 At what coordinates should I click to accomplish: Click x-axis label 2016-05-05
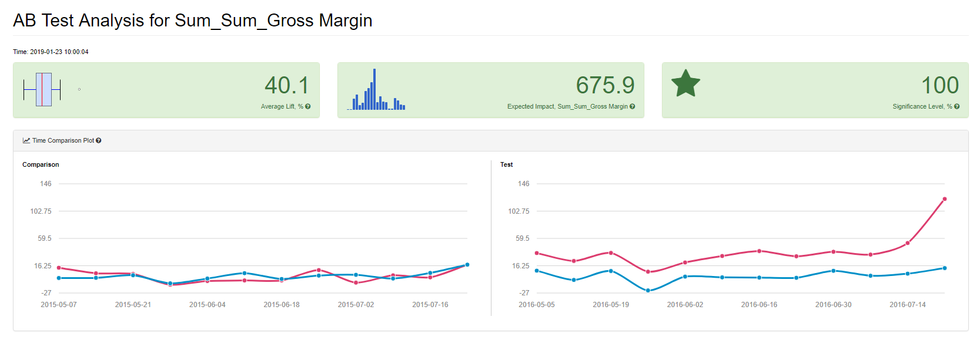537,305
